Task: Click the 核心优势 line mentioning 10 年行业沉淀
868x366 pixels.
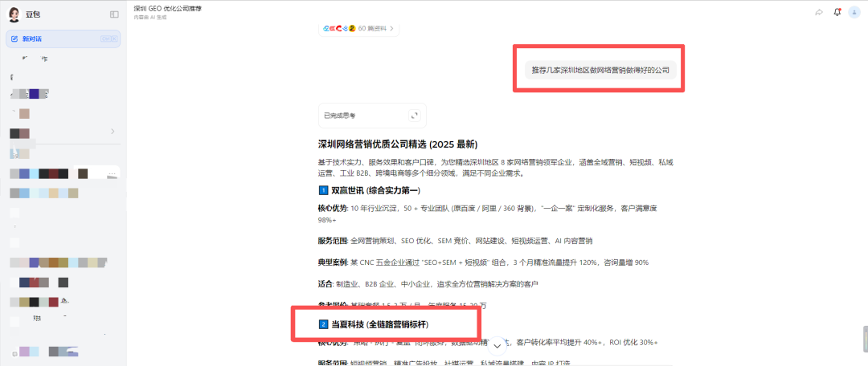Action: [x=487, y=214]
